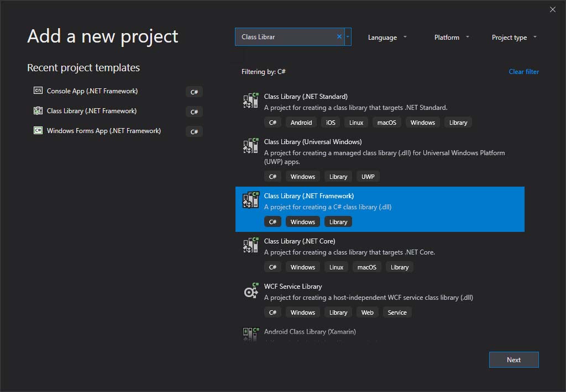The width and height of the screenshot is (566, 392).
Task: Click the C# badge beside recent Windows Forms App
Action: click(x=194, y=131)
